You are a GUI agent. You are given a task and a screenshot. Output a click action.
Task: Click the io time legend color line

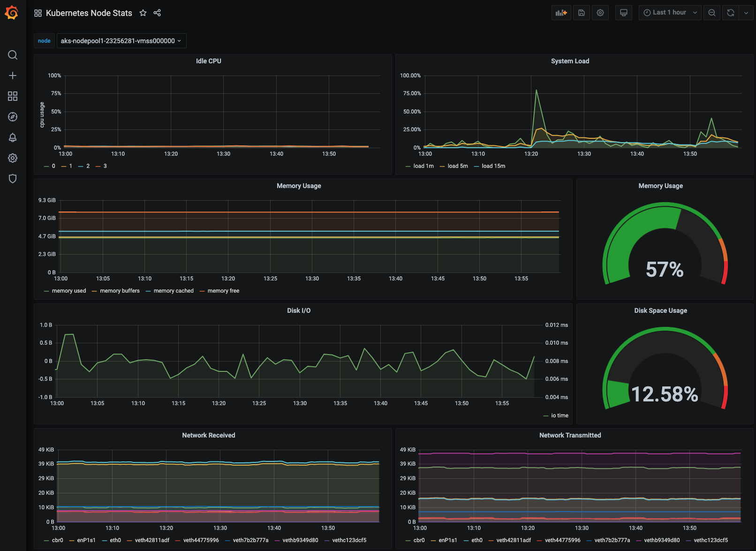click(546, 416)
